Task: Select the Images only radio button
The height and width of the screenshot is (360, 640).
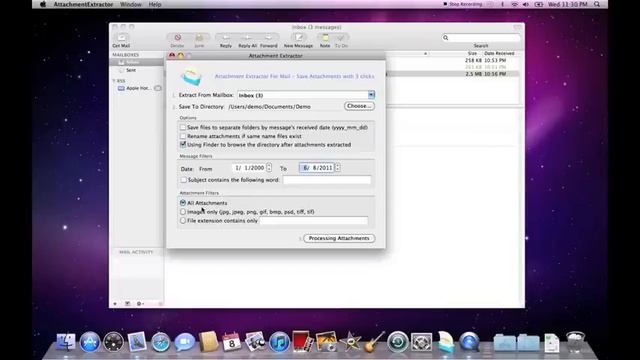Action: tap(183, 212)
